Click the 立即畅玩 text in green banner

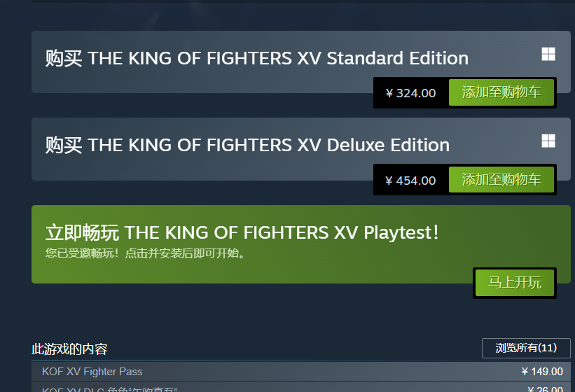pos(82,232)
